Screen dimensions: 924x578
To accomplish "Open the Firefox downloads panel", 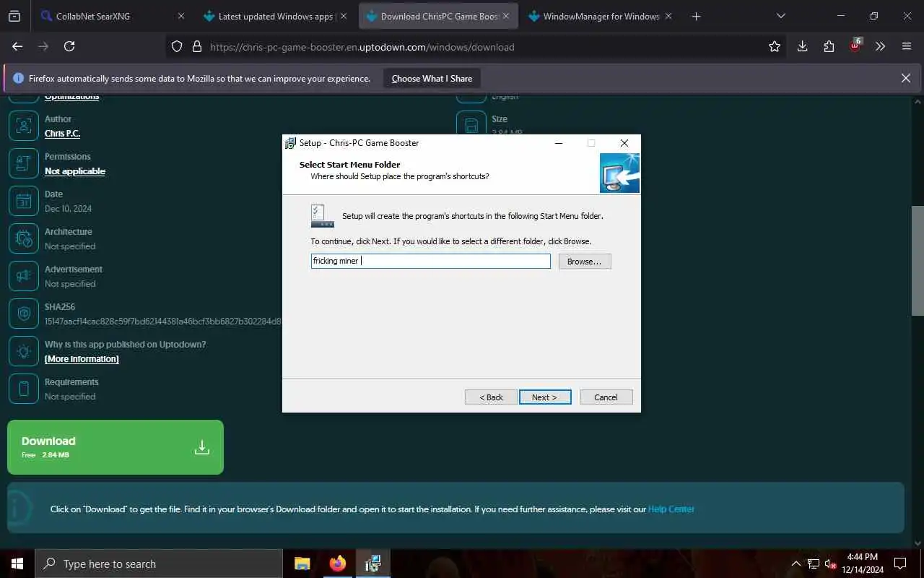I will 802,46.
